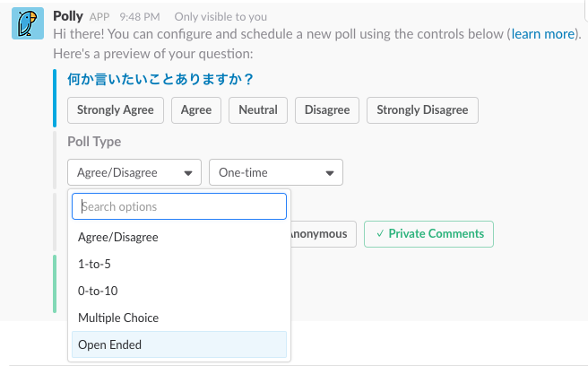Select the Neutral preview button

pyautogui.click(x=258, y=110)
